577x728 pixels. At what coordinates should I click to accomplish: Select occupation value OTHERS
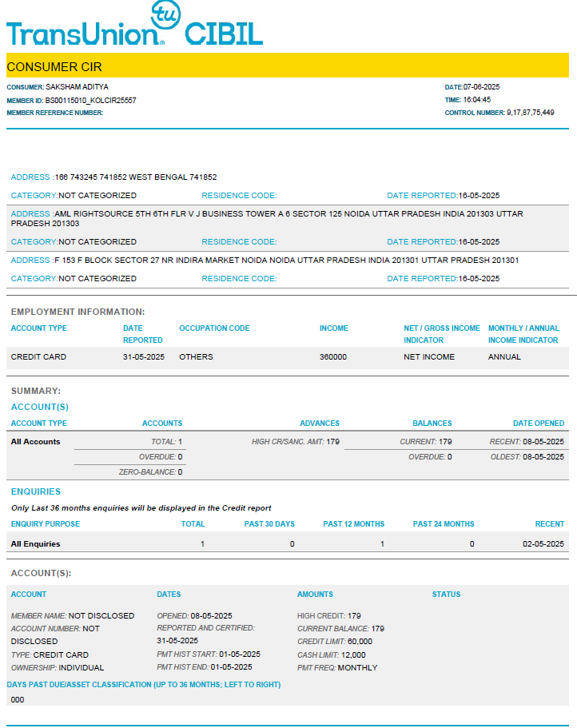pos(196,356)
